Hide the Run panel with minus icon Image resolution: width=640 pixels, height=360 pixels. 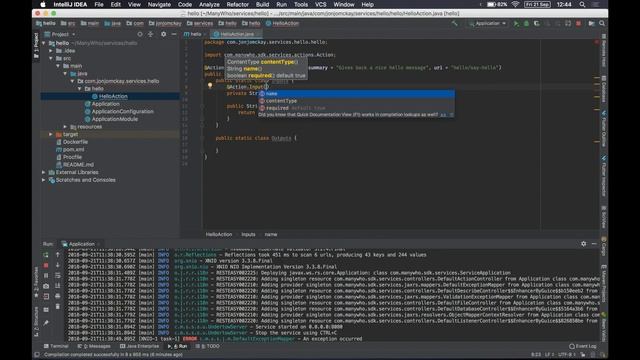click(x=594, y=244)
